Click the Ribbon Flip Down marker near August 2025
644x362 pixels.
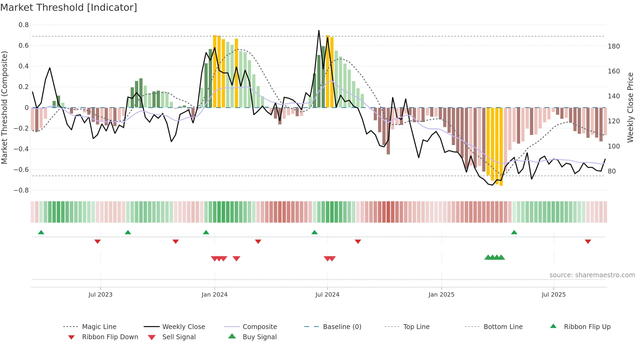pyautogui.click(x=588, y=242)
